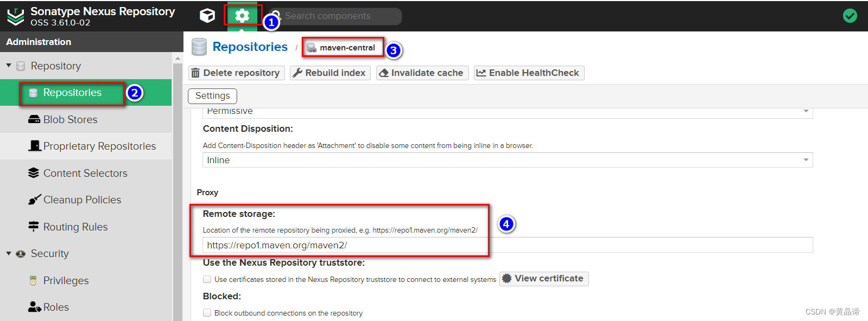This screenshot has width=868, height=321.
Task: Collapse the Repository tree section
Action: (9, 66)
